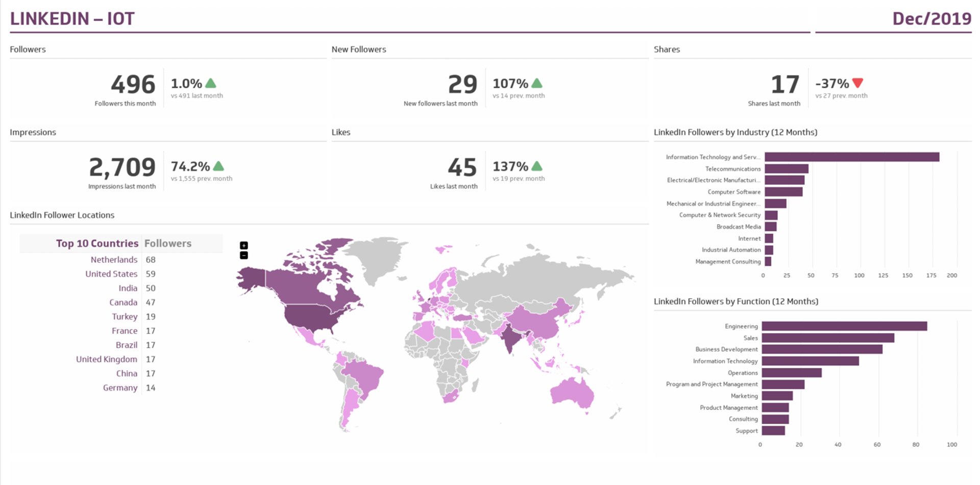Click the 2,709 impressions figure
The width and height of the screenshot is (980, 485).
[x=122, y=167]
